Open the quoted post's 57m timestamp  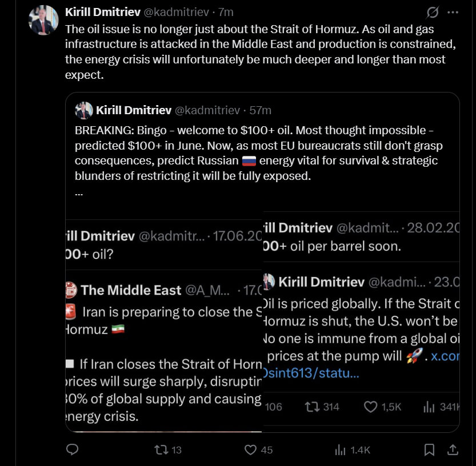[x=260, y=110]
